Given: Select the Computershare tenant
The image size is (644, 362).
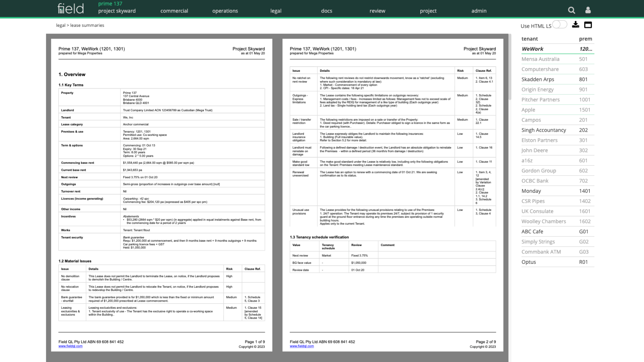Looking at the screenshot, I should pos(557,69).
